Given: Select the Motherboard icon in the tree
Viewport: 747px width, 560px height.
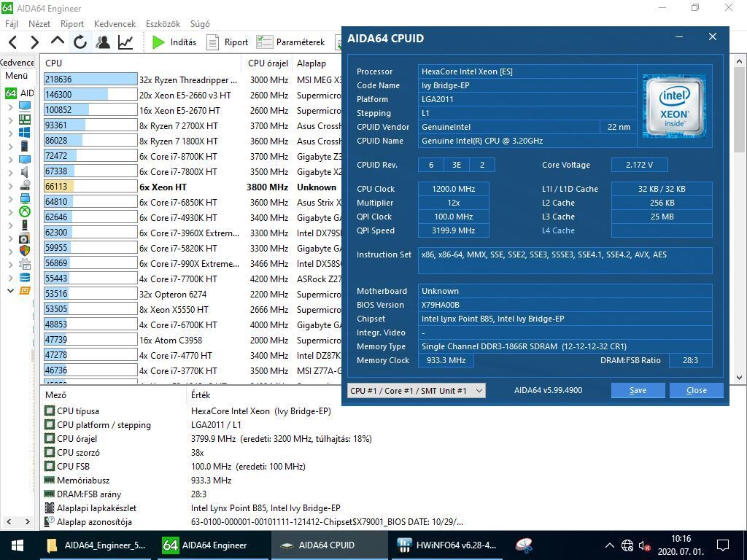Looking at the screenshot, I should [25, 119].
